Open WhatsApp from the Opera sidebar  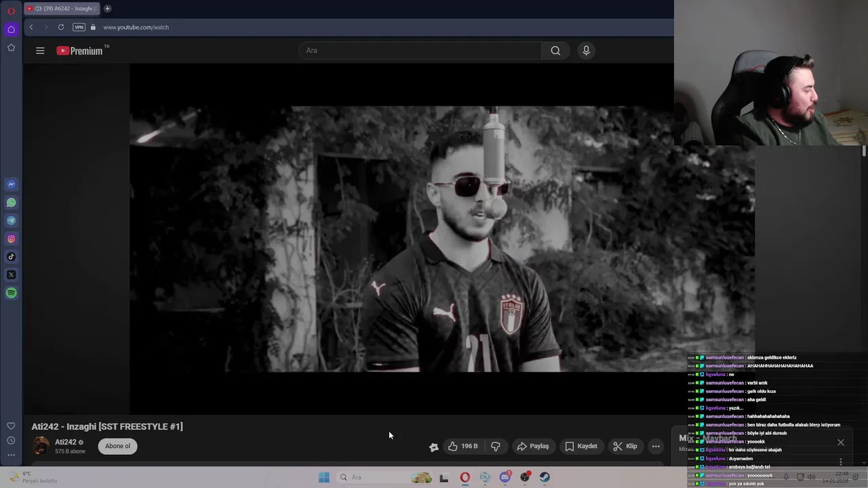coord(11,203)
